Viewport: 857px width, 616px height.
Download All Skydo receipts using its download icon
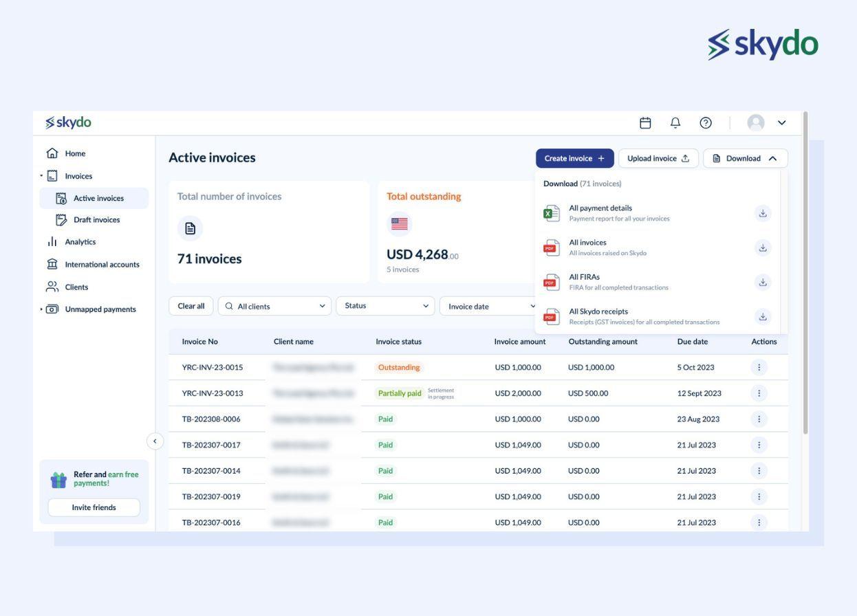pyautogui.click(x=762, y=316)
